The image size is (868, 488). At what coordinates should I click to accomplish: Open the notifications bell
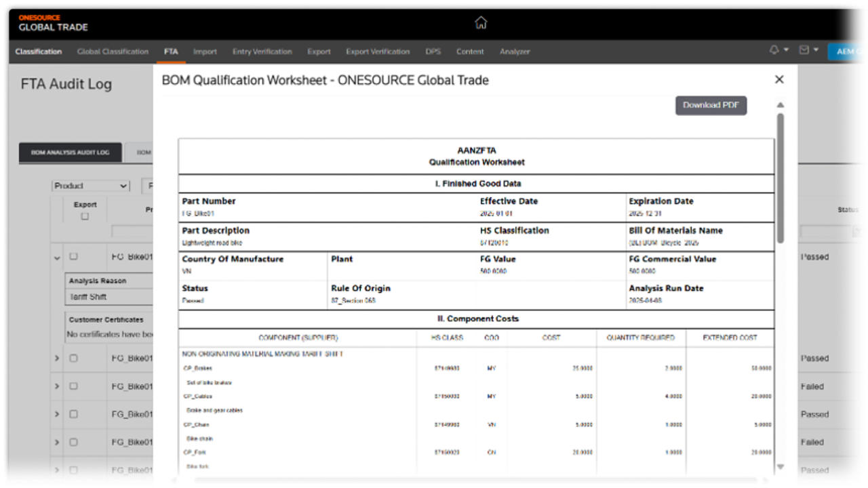coord(774,51)
